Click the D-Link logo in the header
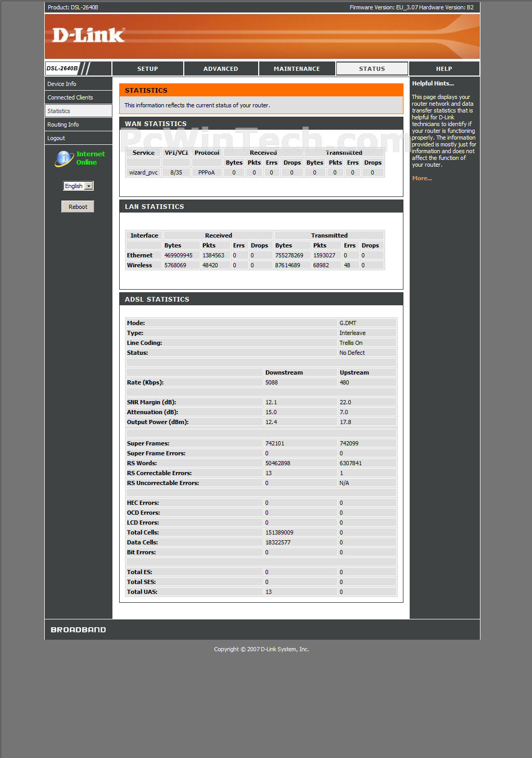Image resolution: width=532 pixels, height=758 pixels. tap(88, 35)
